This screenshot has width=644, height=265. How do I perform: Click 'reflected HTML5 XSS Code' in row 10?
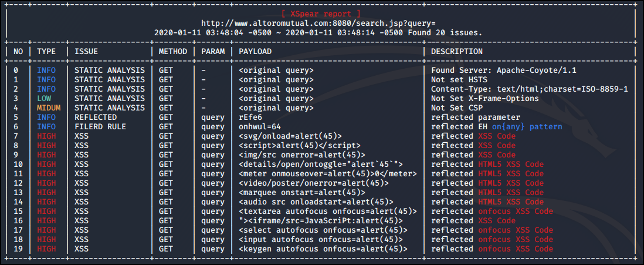pos(487,165)
